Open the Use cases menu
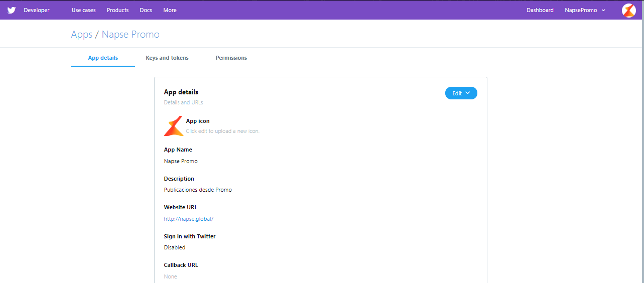The image size is (644, 283). (x=84, y=10)
